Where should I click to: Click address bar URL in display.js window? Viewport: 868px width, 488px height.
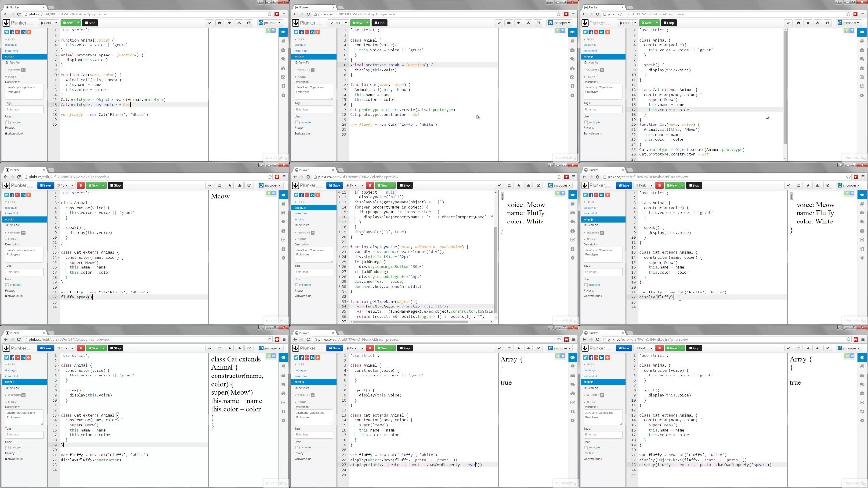click(358, 177)
